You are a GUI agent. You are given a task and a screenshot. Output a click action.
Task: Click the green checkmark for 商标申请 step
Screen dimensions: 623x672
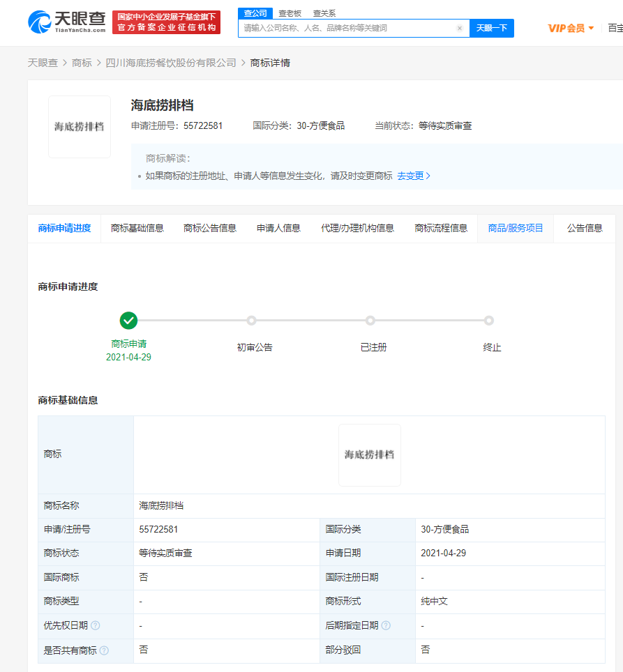pyautogui.click(x=128, y=321)
